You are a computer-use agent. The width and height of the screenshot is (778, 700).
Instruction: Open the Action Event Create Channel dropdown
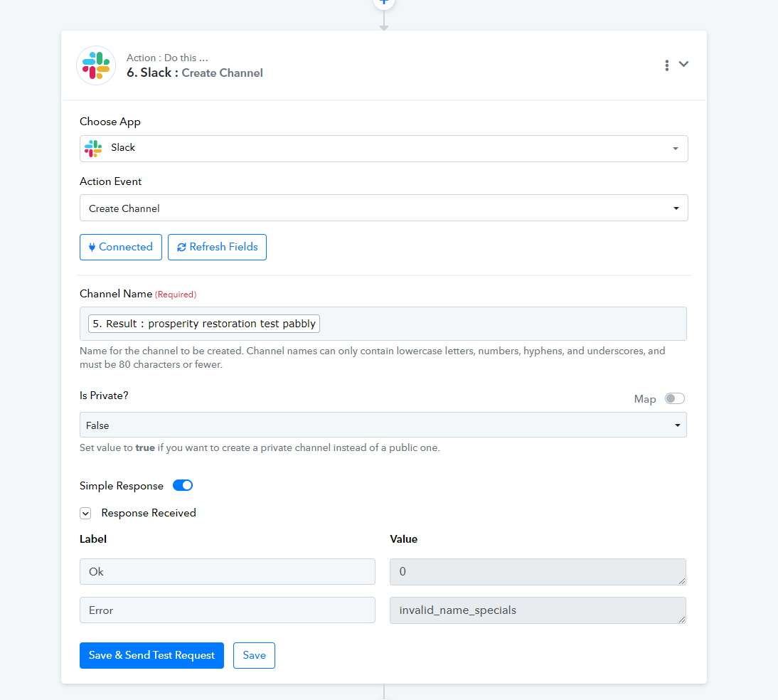tap(383, 208)
